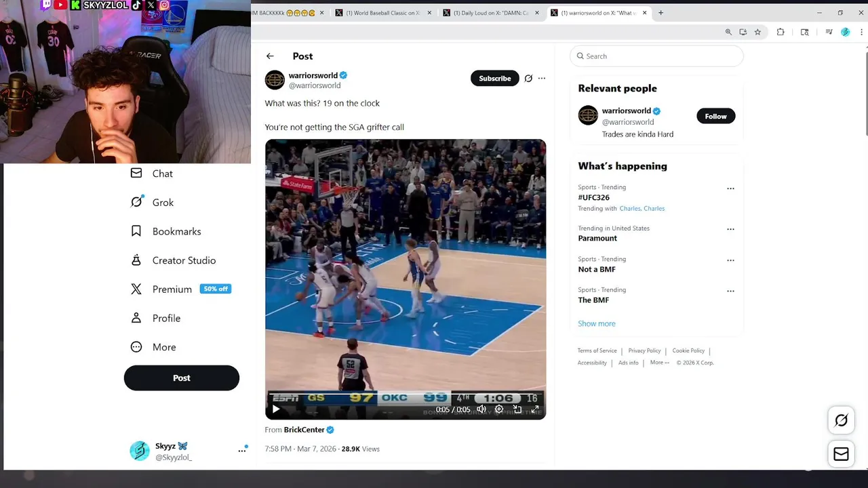Open more options for #UFC326 trend
This screenshot has height=488, width=868.
coord(730,188)
